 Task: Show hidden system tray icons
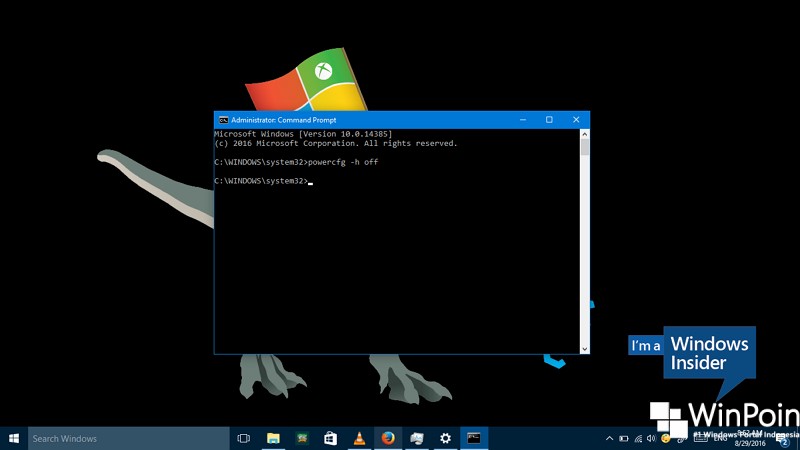tap(609, 438)
